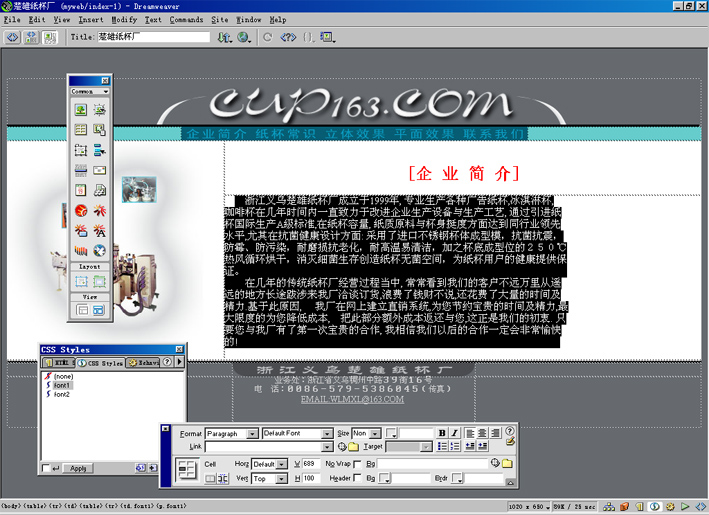709x515 pixels.
Task: Align text to center in Properties
Action: (x=483, y=433)
